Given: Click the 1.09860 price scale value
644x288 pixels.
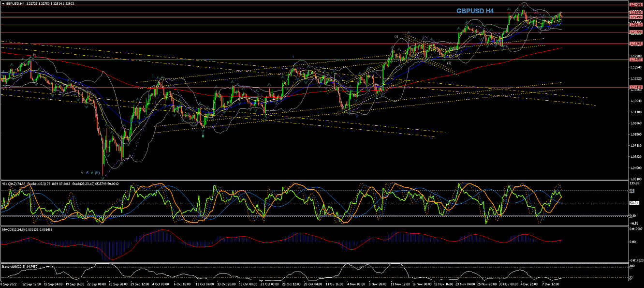Looking at the screenshot, I should click(635, 123).
